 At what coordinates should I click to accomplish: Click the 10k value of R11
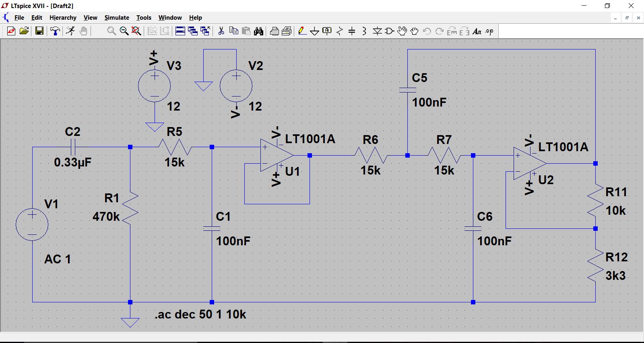point(616,210)
